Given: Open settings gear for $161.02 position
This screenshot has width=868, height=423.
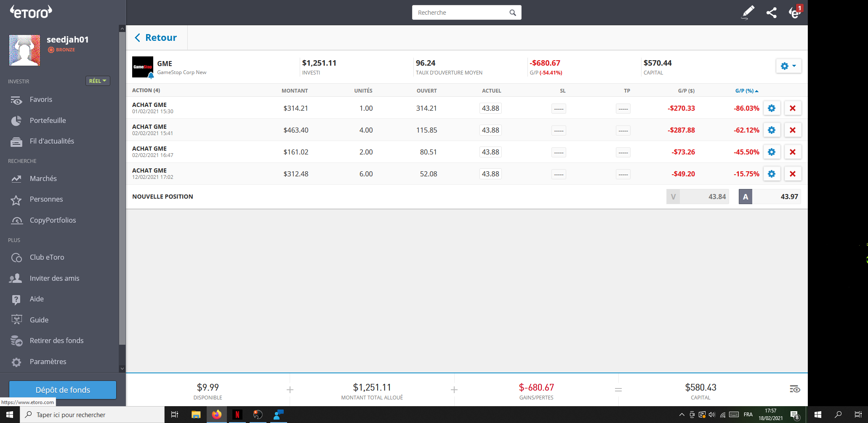Looking at the screenshot, I should point(772,152).
